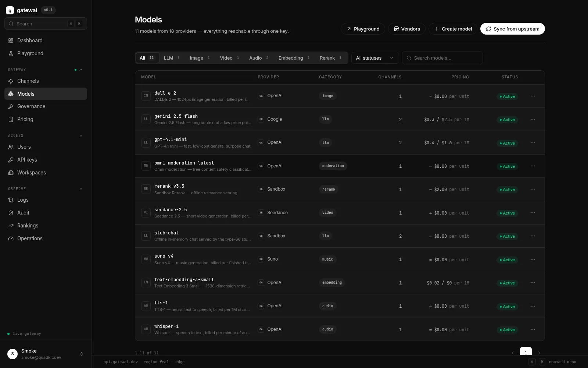Click the rerank category badge
Image resolution: width=588 pixels, height=368 pixels.
tap(329, 189)
